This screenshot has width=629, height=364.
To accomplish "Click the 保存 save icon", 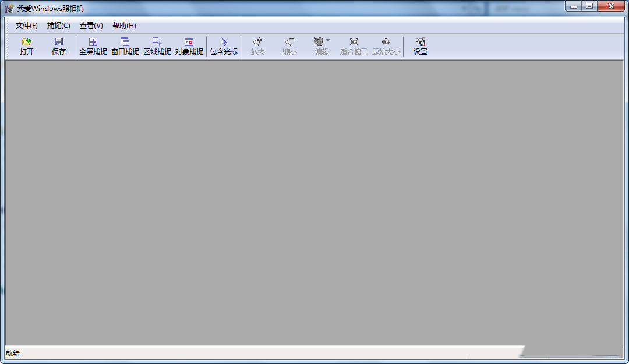I will pos(58,47).
